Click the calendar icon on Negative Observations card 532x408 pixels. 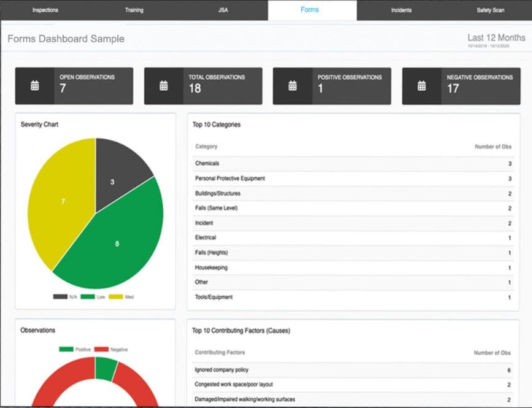[422, 85]
